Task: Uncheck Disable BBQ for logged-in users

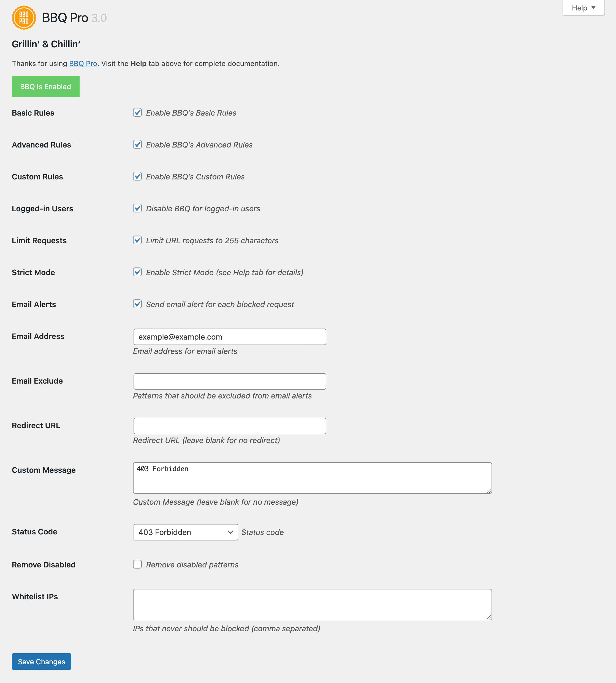Action: click(x=137, y=208)
